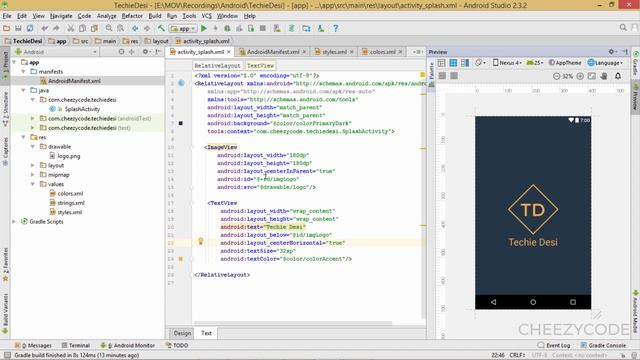Click the Redo arrow icon
Viewport: 640px width, 360px height.
[x=56, y=28]
